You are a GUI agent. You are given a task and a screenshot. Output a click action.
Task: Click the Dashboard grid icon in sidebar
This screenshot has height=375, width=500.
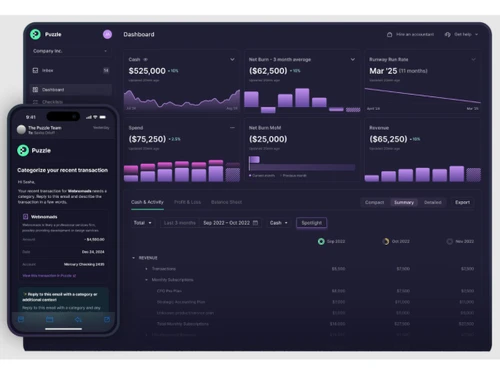(35, 89)
